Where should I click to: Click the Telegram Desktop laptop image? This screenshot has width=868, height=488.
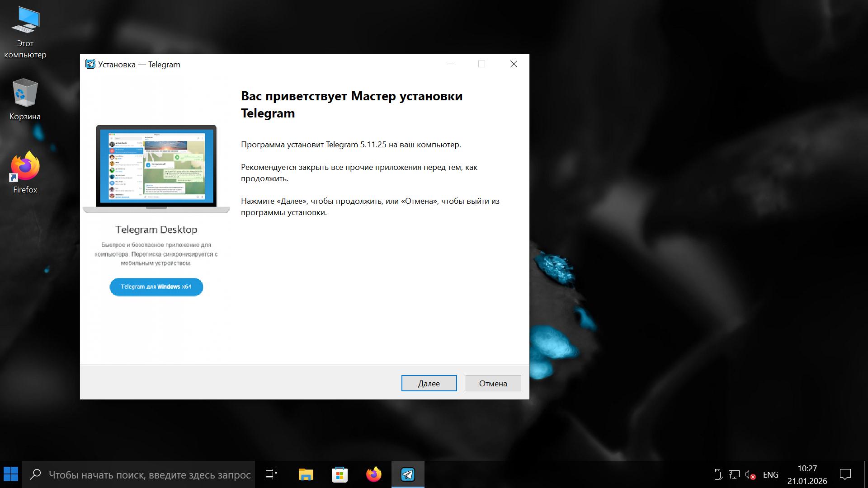[156, 168]
